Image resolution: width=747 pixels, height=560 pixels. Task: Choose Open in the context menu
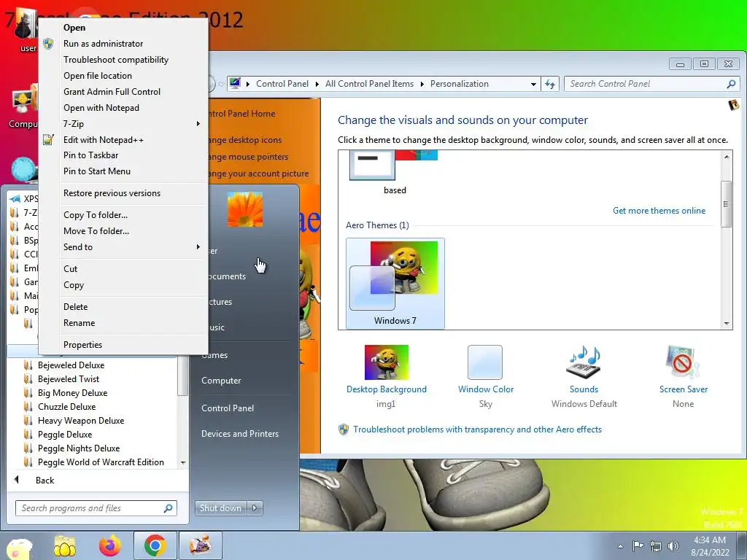(x=74, y=28)
